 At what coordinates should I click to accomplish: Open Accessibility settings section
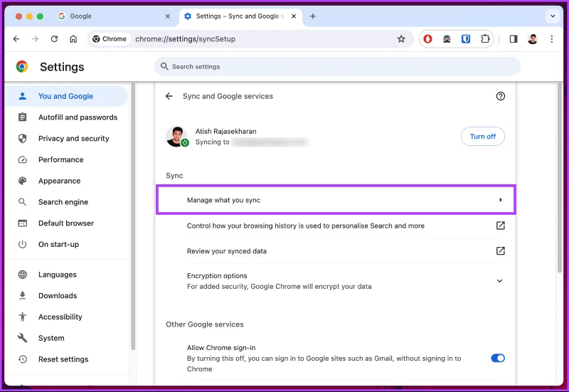pos(66,317)
